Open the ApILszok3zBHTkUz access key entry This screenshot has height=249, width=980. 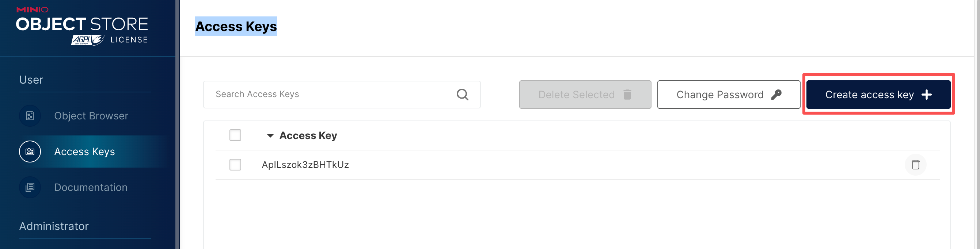(305, 165)
